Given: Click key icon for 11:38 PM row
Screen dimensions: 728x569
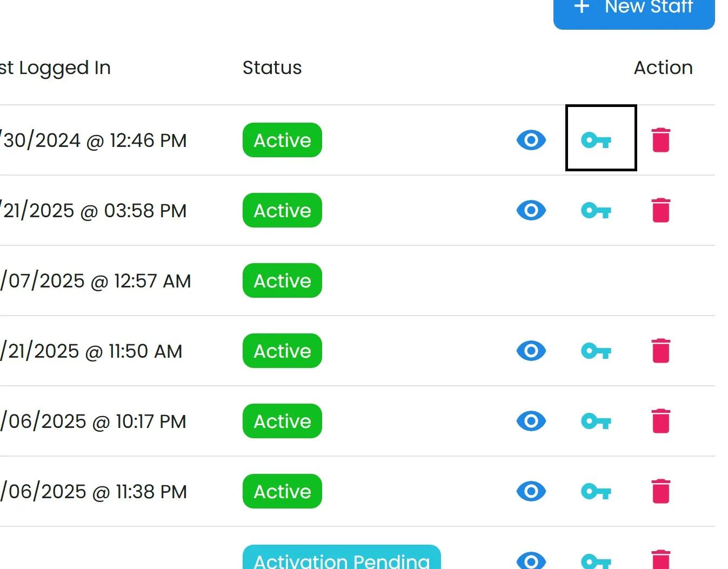Looking at the screenshot, I should [x=596, y=492].
